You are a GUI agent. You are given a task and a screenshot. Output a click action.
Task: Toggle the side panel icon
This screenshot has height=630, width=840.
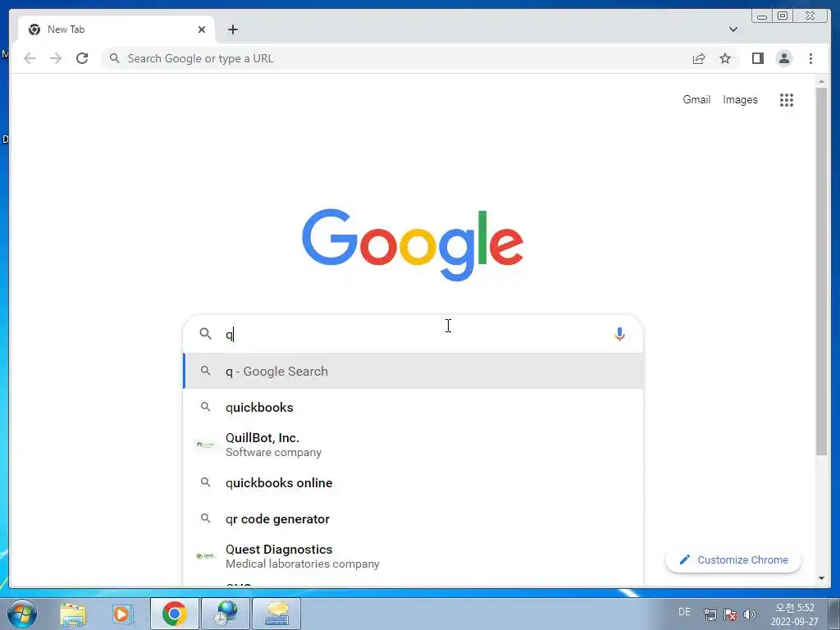click(x=757, y=58)
